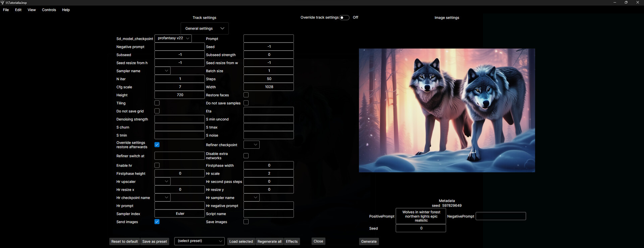Viewport: 644px width, 248px height.
Task: Enable the Restore faces checkbox
Action: click(x=246, y=95)
